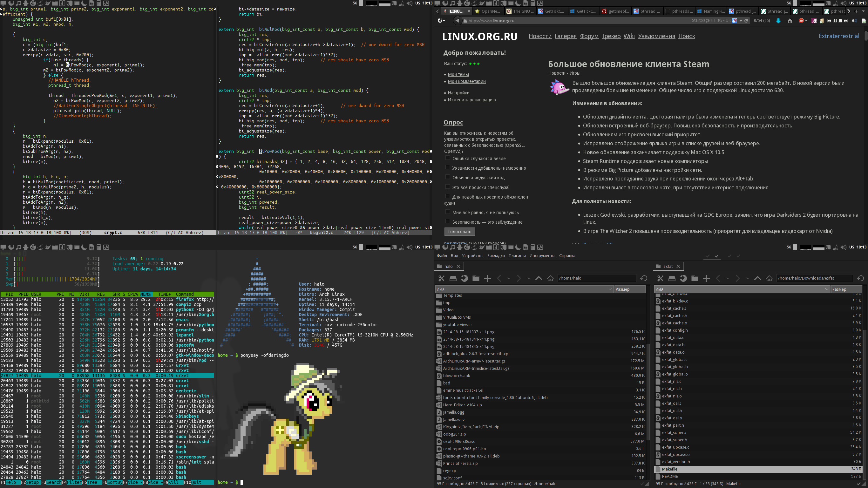Stop playback in browser toolbar

(x=840, y=21)
